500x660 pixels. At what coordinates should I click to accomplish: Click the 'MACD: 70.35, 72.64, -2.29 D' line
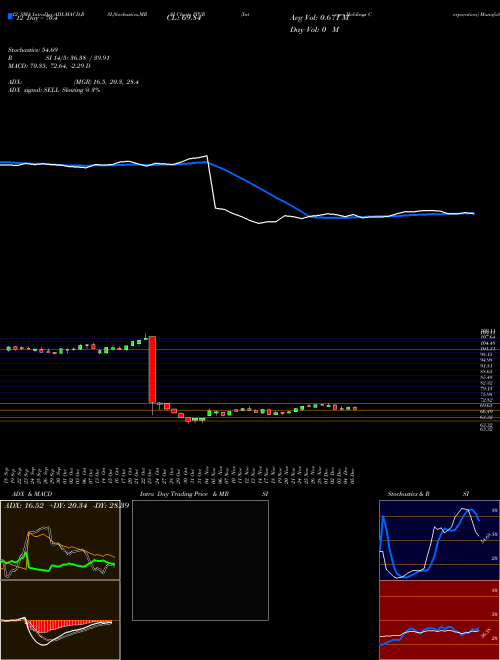coord(49,66)
